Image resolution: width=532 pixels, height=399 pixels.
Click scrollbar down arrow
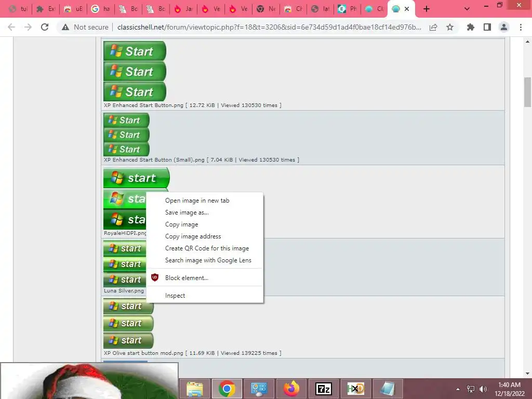[x=527, y=374]
